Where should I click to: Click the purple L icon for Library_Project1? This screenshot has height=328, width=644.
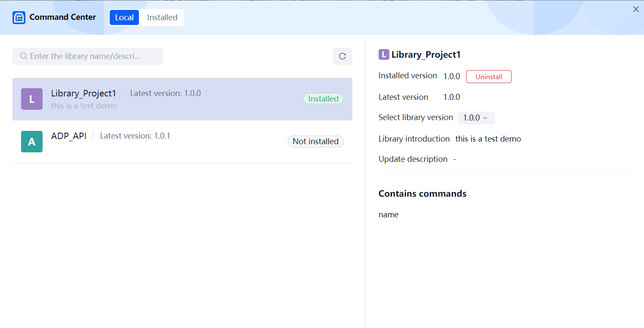pos(32,99)
